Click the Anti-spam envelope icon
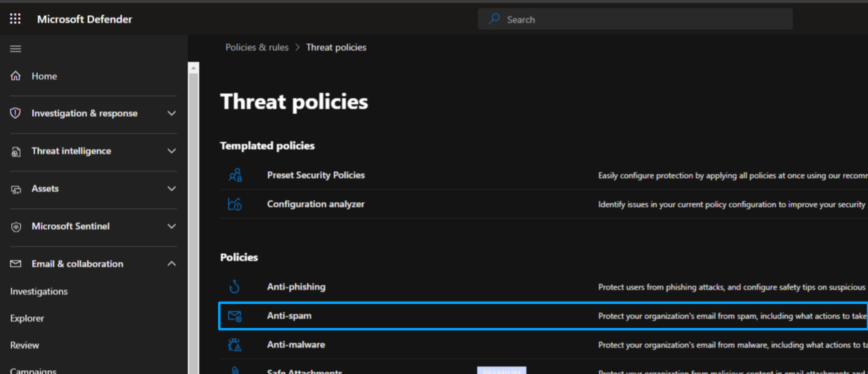868x374 pixels. (235, 316)
